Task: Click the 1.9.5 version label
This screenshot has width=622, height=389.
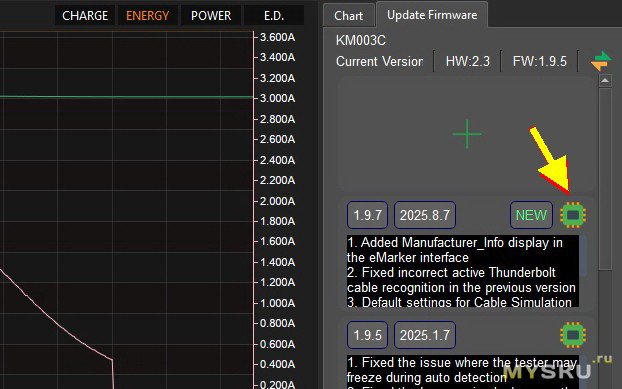Action: [367, 335]
